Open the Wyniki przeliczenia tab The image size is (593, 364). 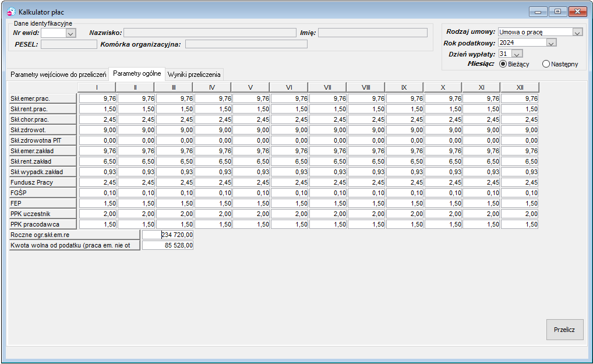(194, 75)
